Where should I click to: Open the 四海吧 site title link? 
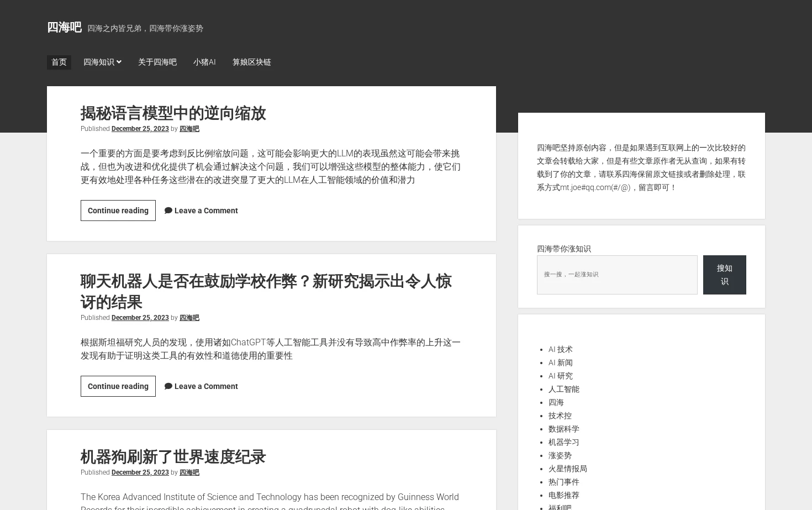pyautogui.click(x=64, y=27)
